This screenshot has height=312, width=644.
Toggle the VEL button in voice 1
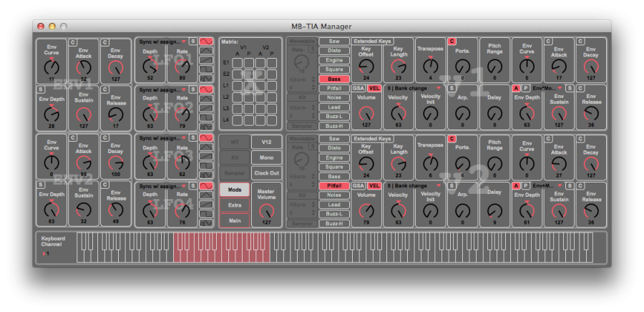374,88
